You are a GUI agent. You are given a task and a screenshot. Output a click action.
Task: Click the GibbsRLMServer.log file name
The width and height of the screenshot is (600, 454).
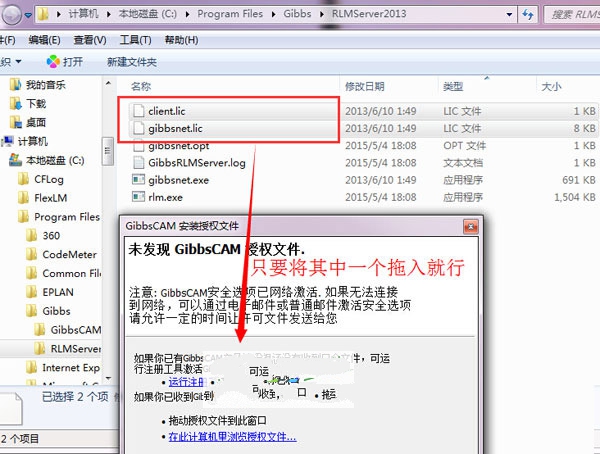[197, 163]
